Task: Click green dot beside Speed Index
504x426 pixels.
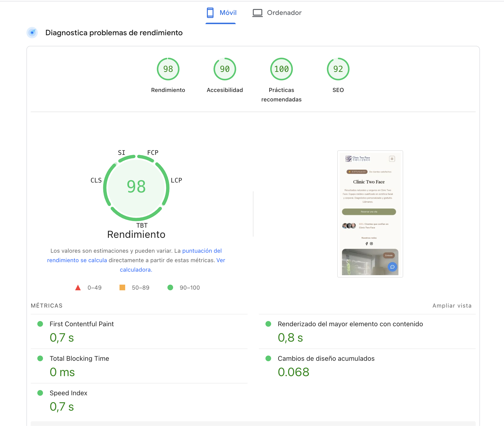Action: coord(40,393)
